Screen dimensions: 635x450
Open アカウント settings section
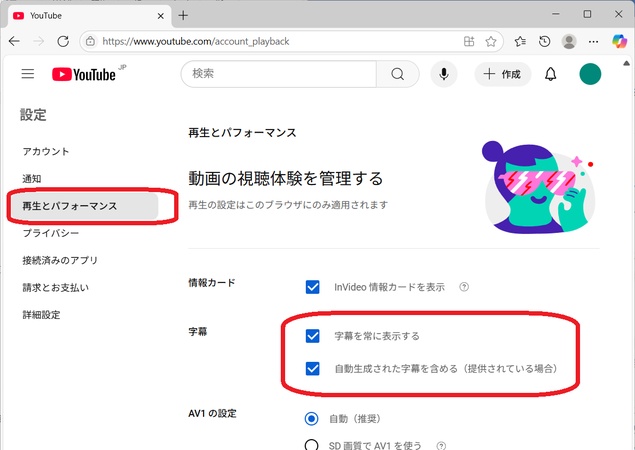(46, 151)
